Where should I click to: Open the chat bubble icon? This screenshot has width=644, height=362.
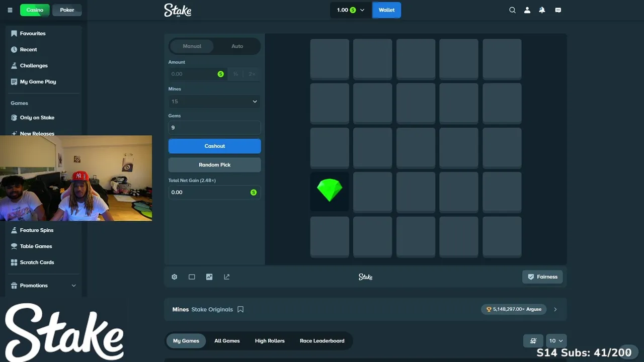pos(558,10)
